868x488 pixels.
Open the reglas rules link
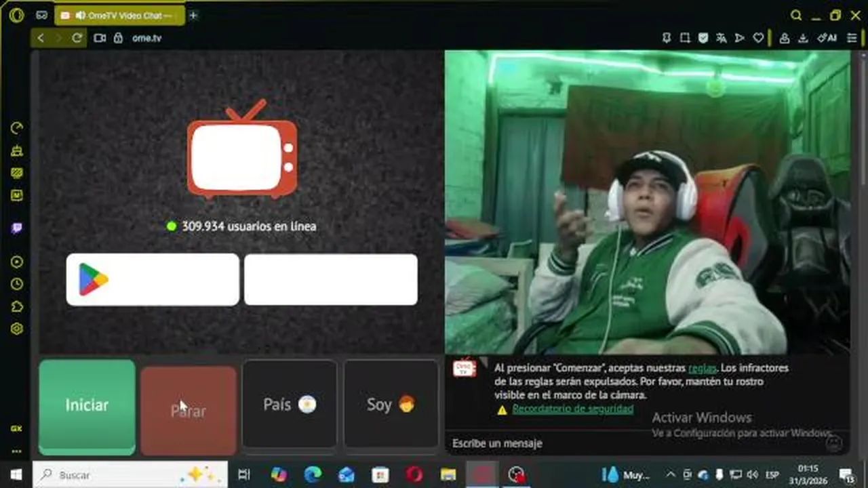coord(703,368)
